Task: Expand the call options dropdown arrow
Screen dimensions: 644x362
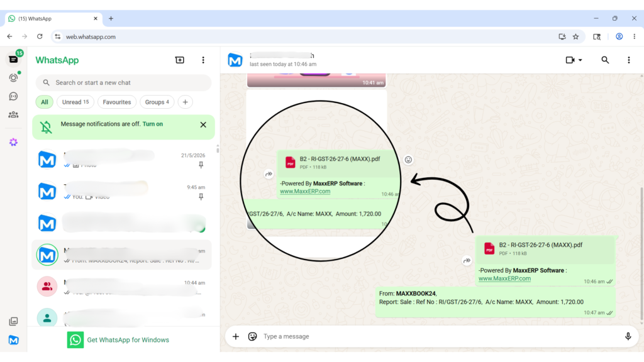Action: 580,60
